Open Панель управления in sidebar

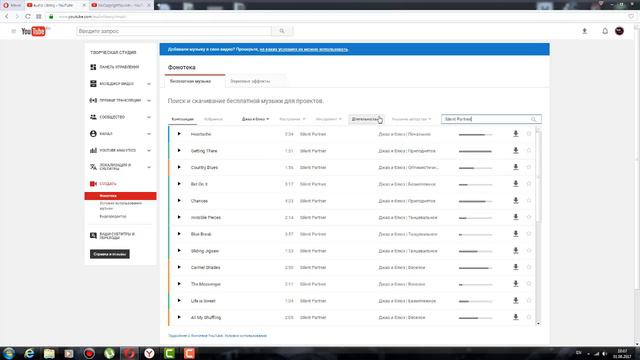119,67
